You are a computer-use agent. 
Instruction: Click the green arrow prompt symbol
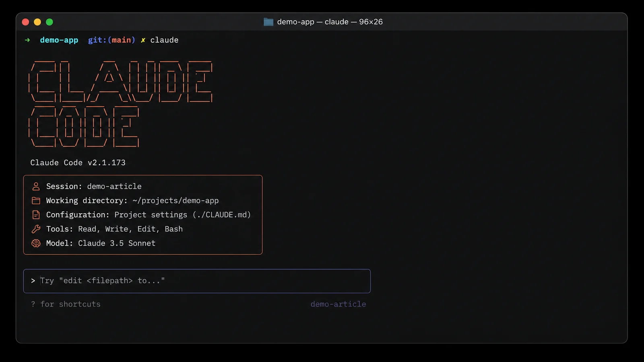point(27,40)
